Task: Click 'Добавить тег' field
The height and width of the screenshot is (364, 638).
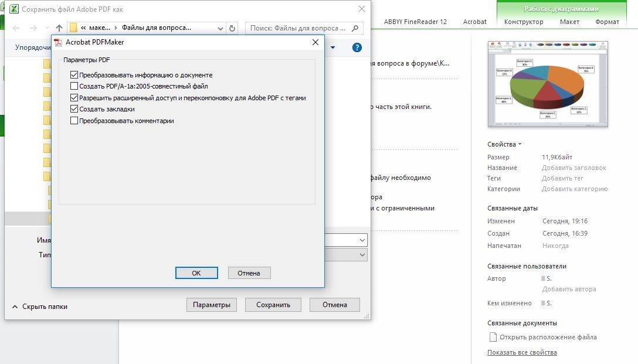Action: pos(562,178)
